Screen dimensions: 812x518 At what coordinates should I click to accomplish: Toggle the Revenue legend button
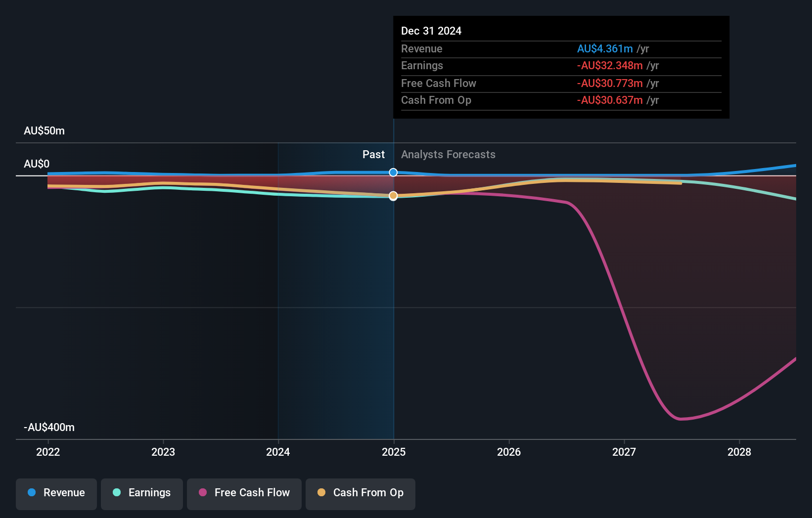tap(56, 494)
